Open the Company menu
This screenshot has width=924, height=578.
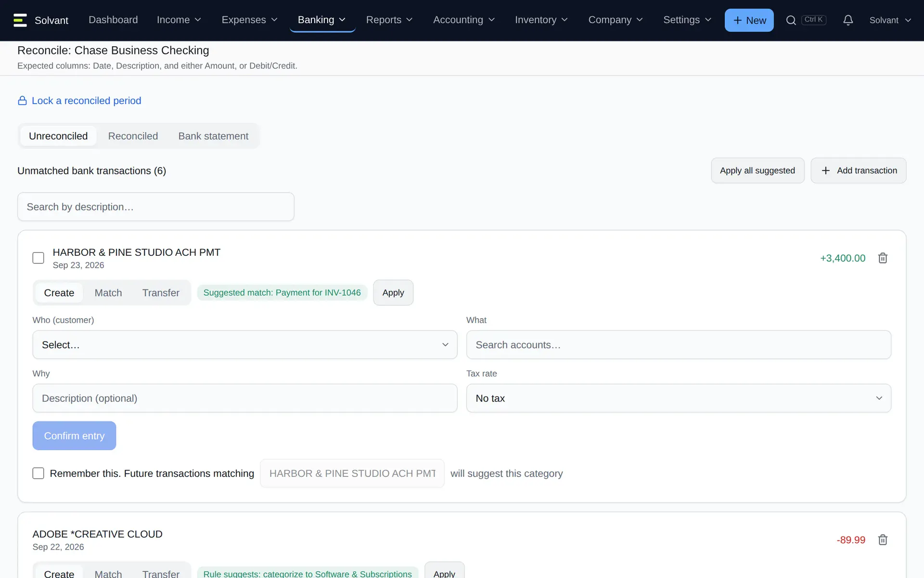616,20
